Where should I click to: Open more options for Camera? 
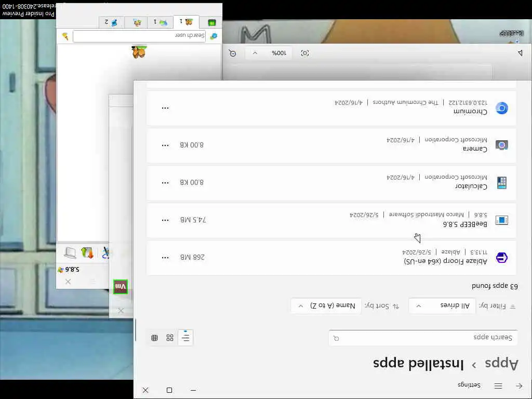coord(165,145)
